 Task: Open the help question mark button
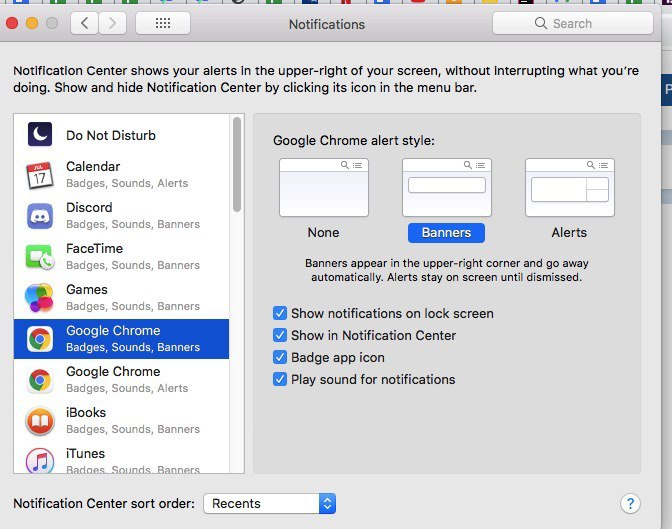tap(629, 503)
